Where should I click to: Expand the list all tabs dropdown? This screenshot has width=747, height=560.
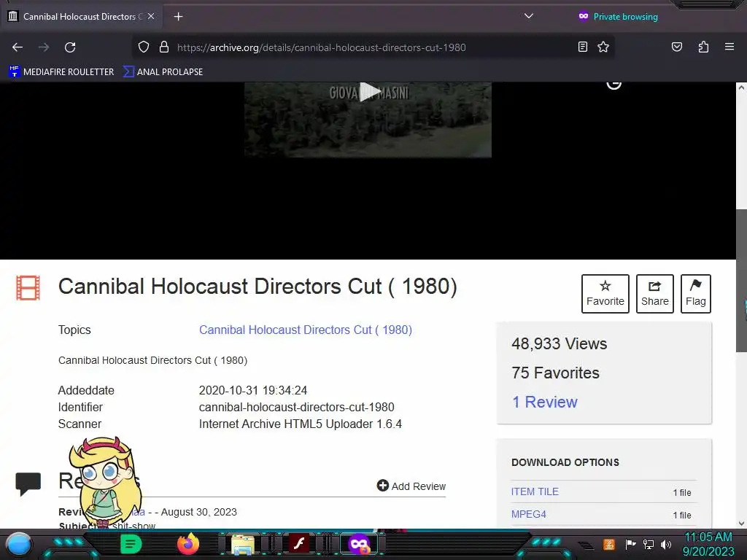[x=529, y=16]
